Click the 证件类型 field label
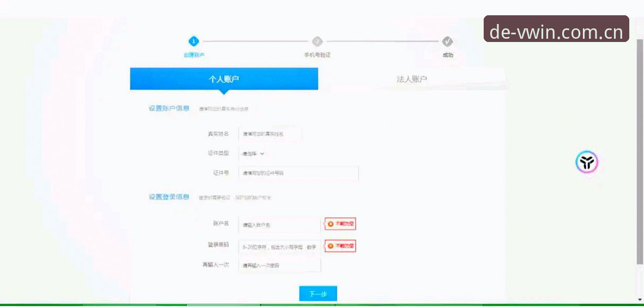 (x=218, y=153)
